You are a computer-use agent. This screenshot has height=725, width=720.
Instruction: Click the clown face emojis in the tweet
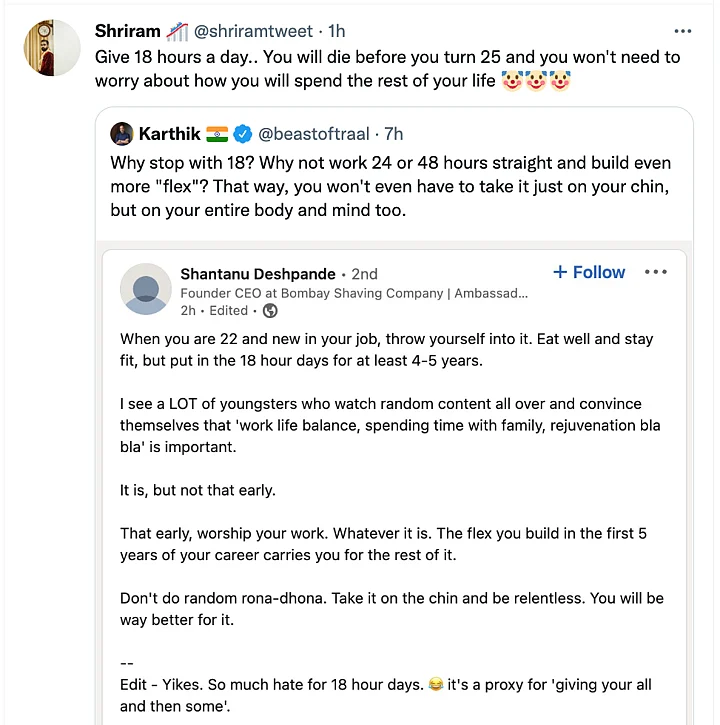click(x=536, y=81)
